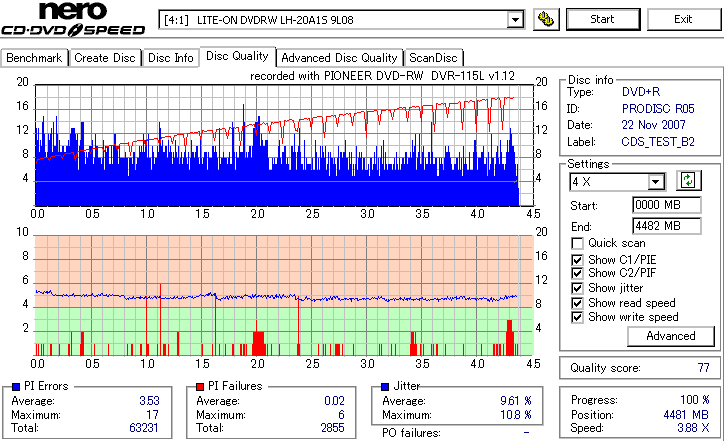The height and width of the screenshot is (441, 724).
Task: Uncheck Show C1/PIE option
Action: click(x=577, y=260)
